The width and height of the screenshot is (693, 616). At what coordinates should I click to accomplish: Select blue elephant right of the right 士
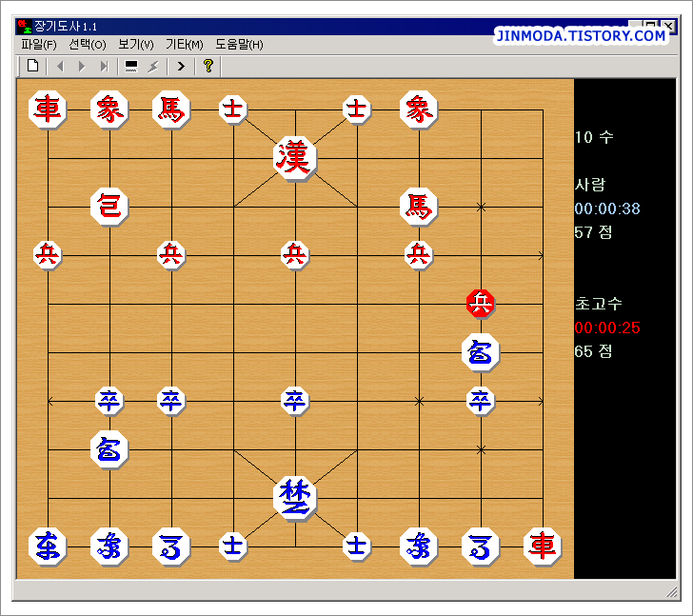click(x=419, y=547)
